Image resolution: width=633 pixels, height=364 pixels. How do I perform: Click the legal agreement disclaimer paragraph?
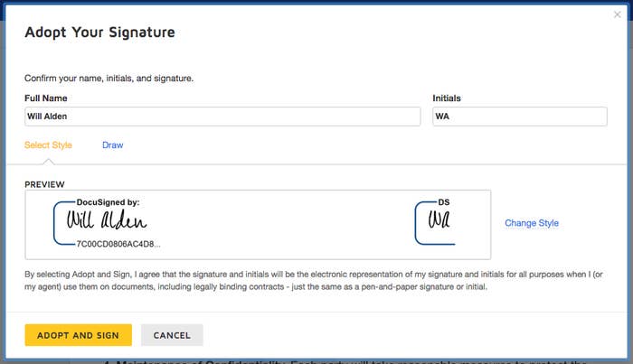coord(314,281)
